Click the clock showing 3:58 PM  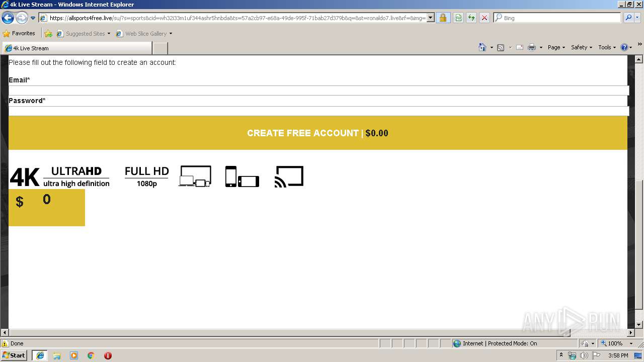(618, 355)
